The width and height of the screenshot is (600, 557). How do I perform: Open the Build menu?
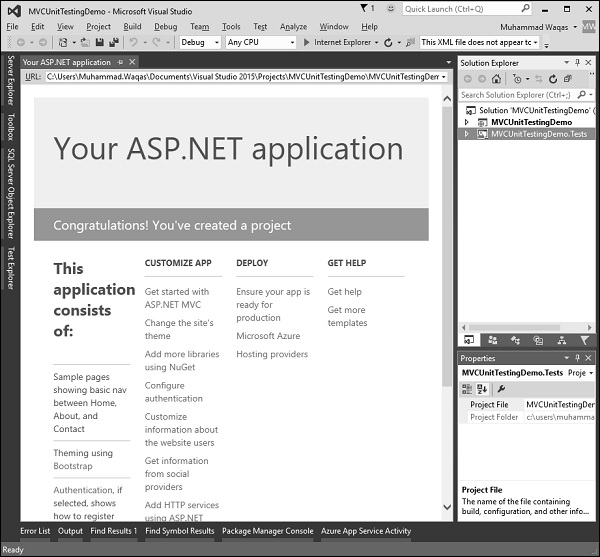tap(132, 26)
